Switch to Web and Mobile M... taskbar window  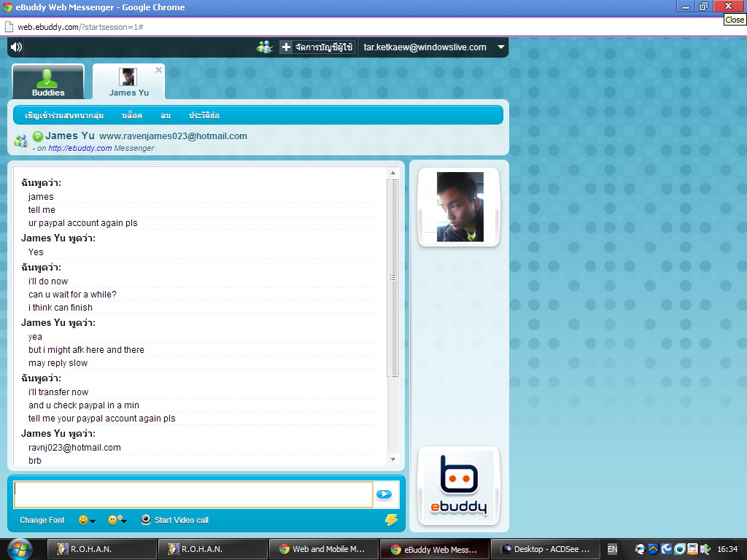pyautogui.click(x=323, y=549)
